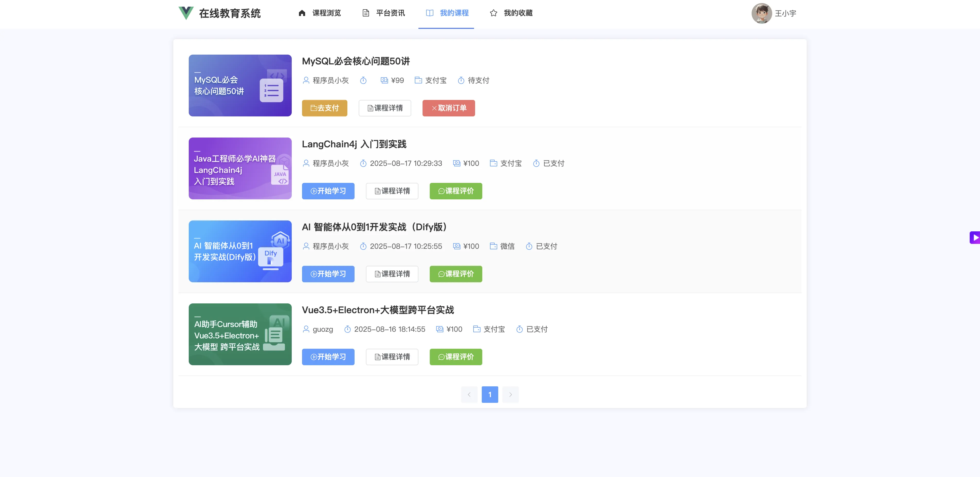Select page 1 in the pagination
Screen dimensions: 980x477
pyautogui.click(x=490, y=394)
